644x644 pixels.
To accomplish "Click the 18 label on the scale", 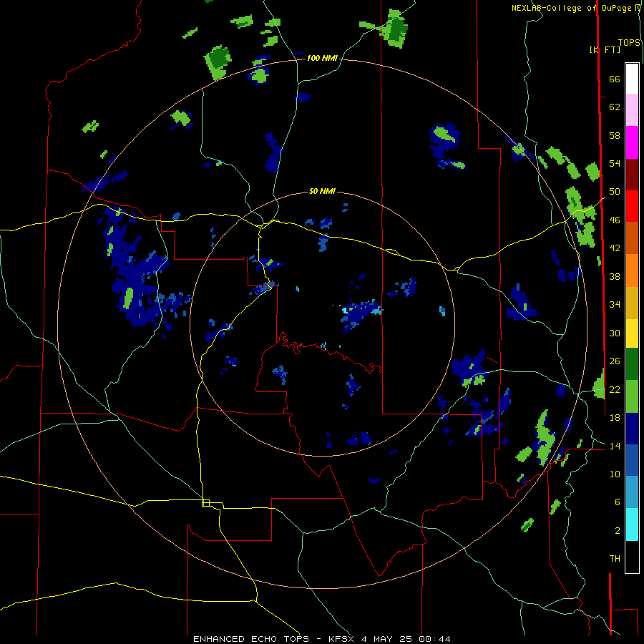I will 615,418.
